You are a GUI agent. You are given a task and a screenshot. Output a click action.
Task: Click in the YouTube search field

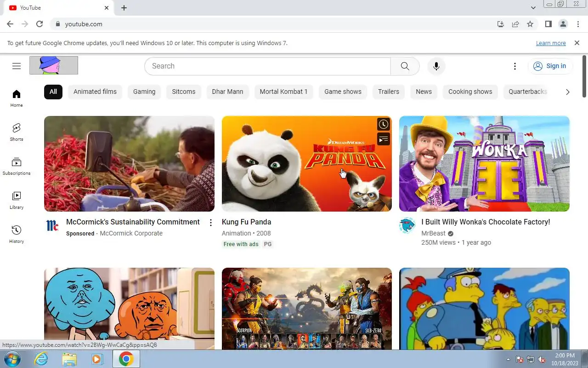[x=267, y=66]
